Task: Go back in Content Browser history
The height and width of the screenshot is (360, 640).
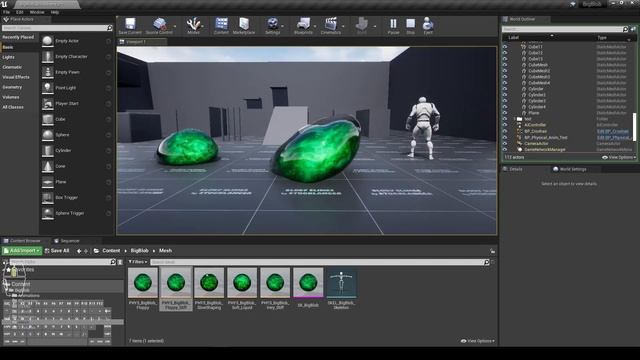Action: click(79, 251)
